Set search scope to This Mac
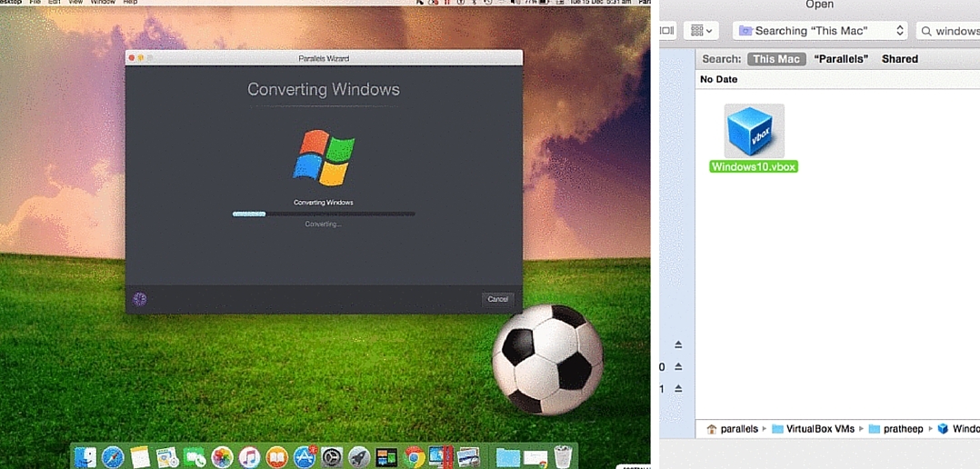980x469 pixels. pyautogui.click(x=776, y=59)
